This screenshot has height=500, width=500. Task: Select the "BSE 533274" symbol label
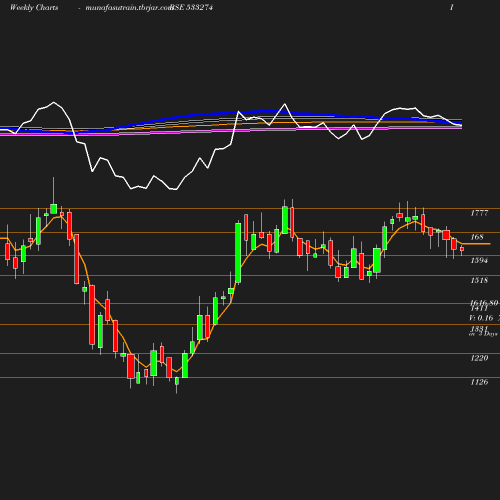(192, 8)
